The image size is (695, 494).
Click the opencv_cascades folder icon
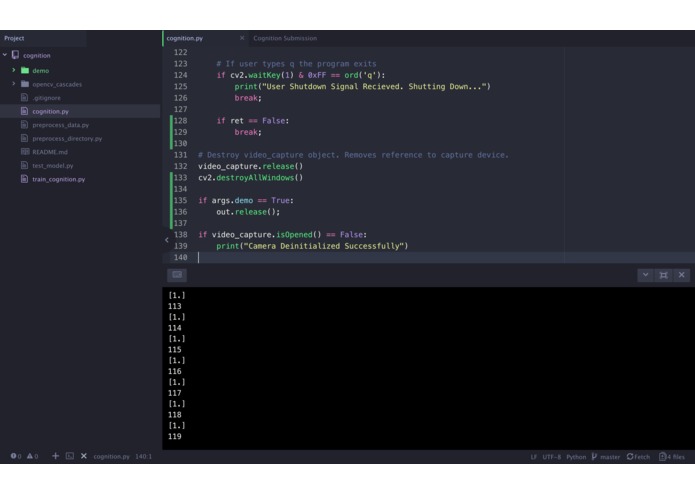click(x=25, y=84)
